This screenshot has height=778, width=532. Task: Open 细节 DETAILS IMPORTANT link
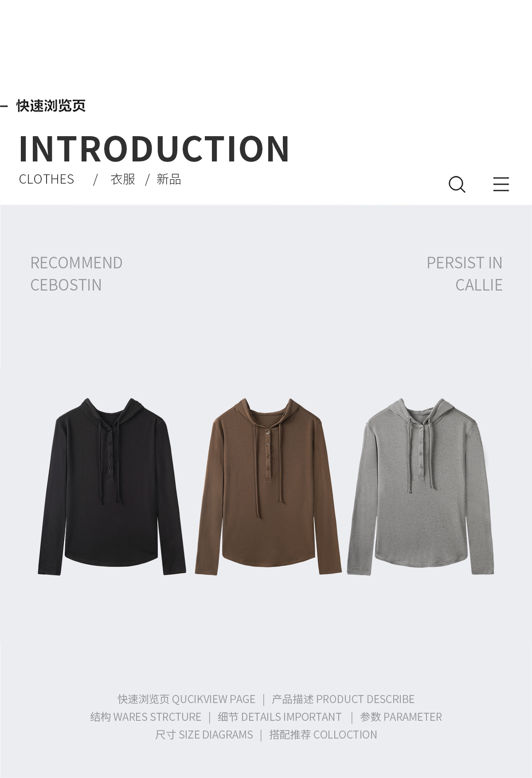click(x=279, y=717)
